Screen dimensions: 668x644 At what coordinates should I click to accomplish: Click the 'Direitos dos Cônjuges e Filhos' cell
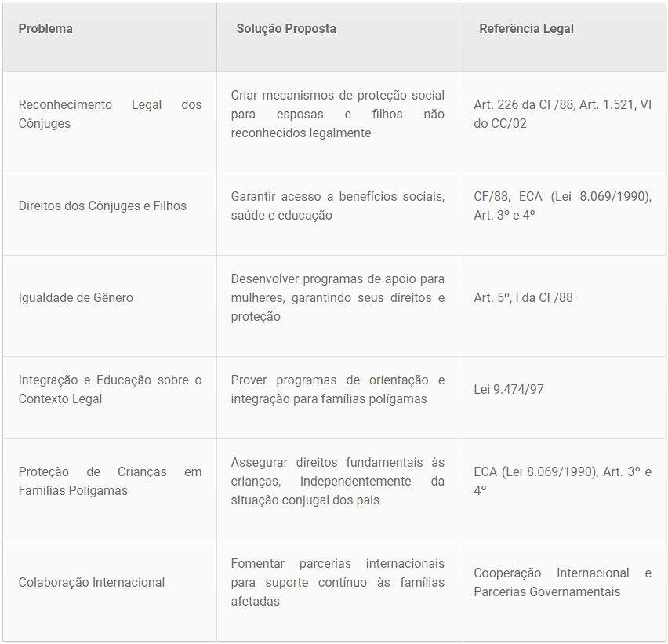[x=103, y=206]
